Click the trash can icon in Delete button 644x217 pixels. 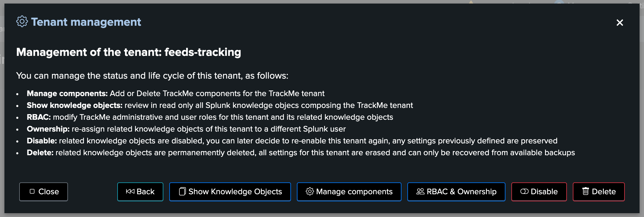[586, 191]
